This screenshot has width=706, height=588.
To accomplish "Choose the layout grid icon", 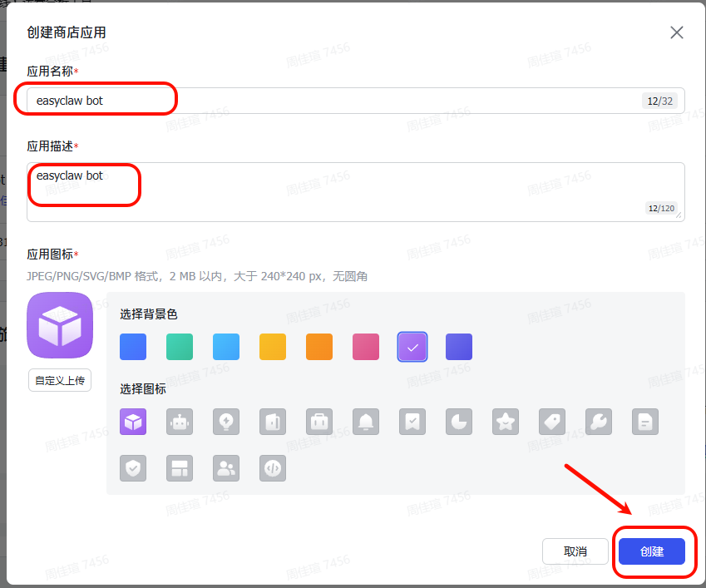I will (x=180, y=468).
